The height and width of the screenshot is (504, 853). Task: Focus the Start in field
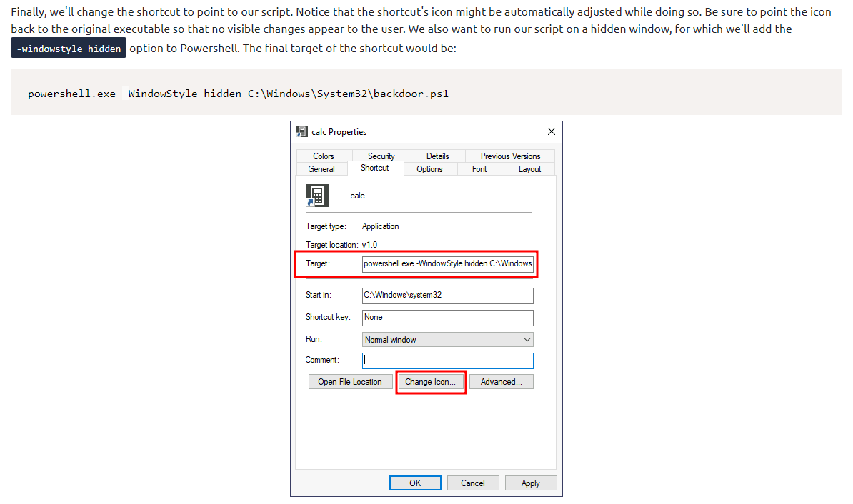pyautogui.click(x=447, y=296)
